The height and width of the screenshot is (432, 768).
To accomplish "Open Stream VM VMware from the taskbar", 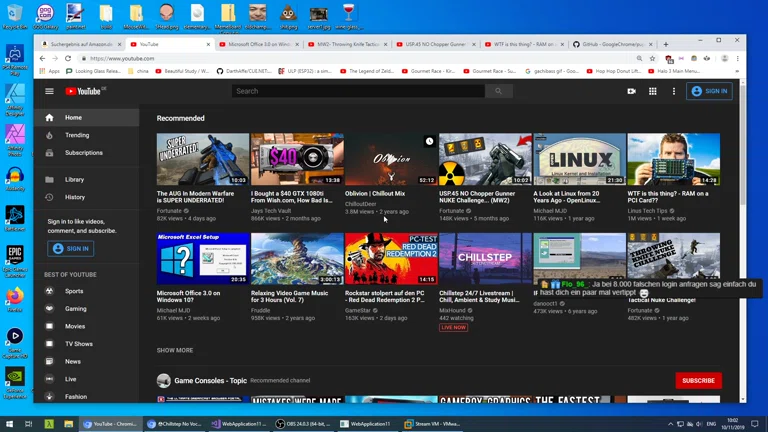I will 431,424.
